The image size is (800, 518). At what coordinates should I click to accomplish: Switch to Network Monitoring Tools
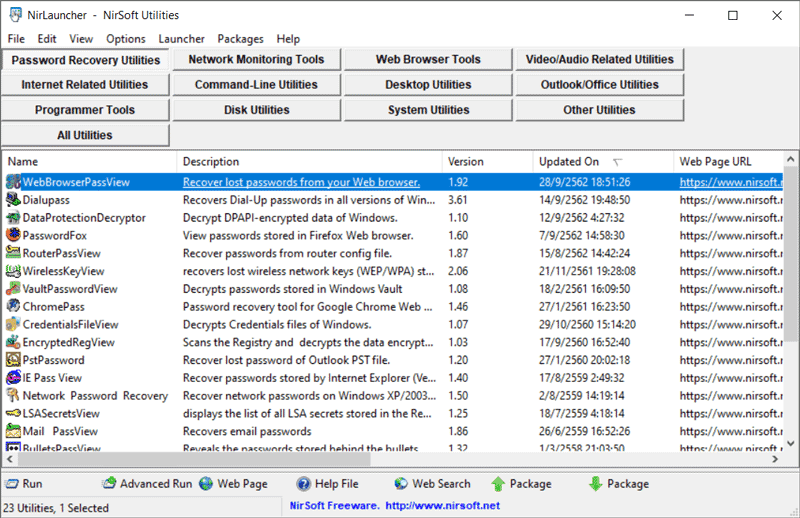[257, 59]
